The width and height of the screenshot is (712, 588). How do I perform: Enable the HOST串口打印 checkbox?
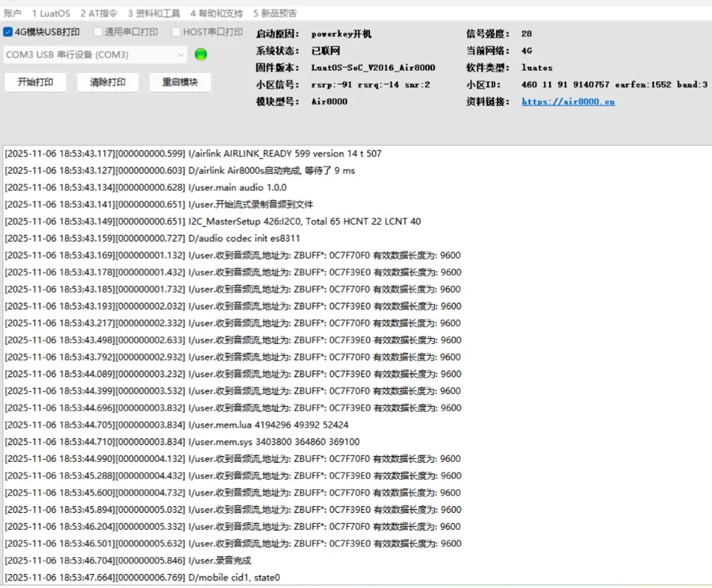pyautogui.click(x=176, y=32)
